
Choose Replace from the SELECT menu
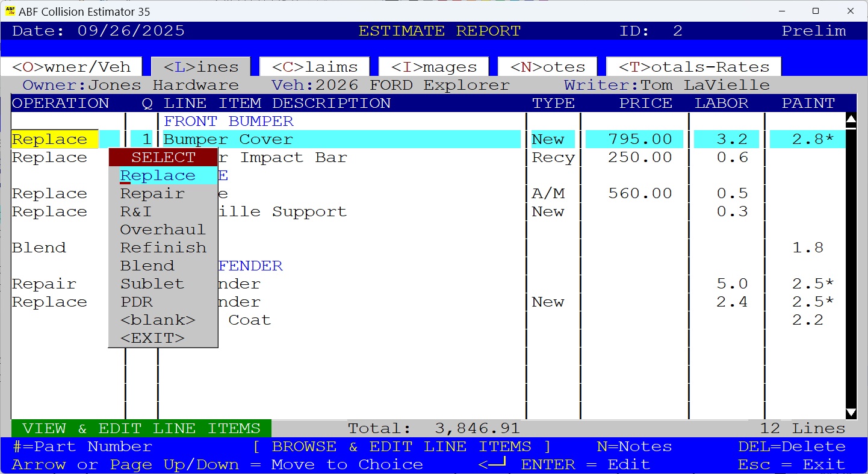coord(158,175)
